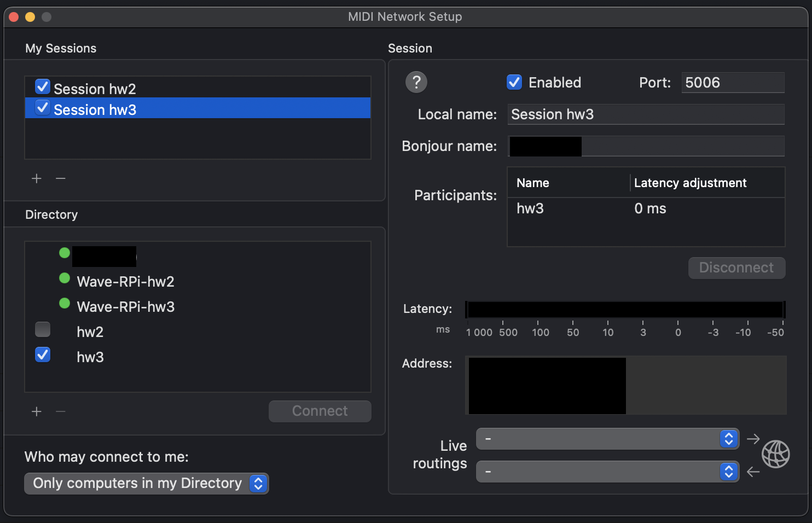Click the network globe icon beside Live routings
Screen dimensions: 812x523
(x=776, y=455)
